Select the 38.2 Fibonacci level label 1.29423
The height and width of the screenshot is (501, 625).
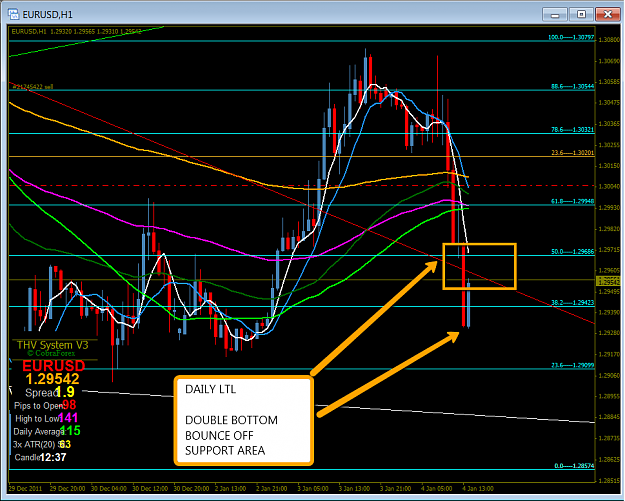pos(572,303)
